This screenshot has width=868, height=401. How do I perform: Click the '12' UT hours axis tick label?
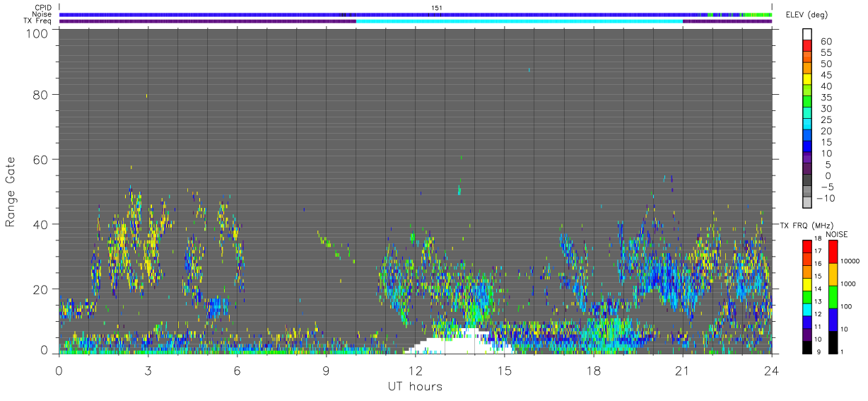click(416, 370)
